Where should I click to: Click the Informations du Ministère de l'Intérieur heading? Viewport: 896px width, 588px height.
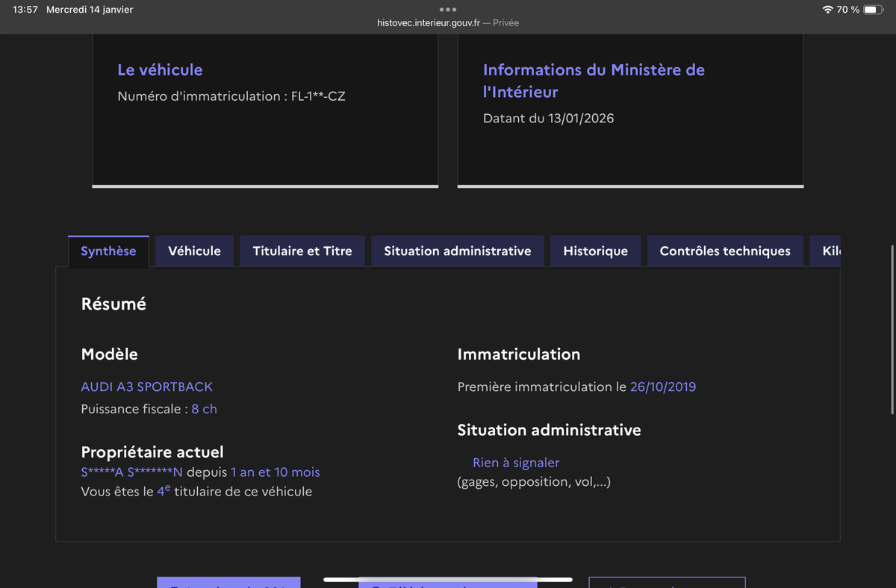click(x=594, y=81)
